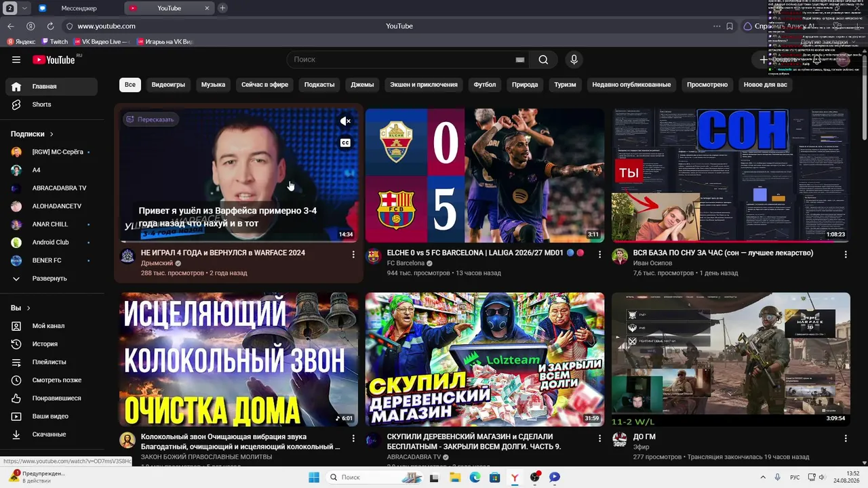Open [RGW] MC-Серёга channel subscription
The width and height of the screenshot is (868, 488).
coord(52,152)
